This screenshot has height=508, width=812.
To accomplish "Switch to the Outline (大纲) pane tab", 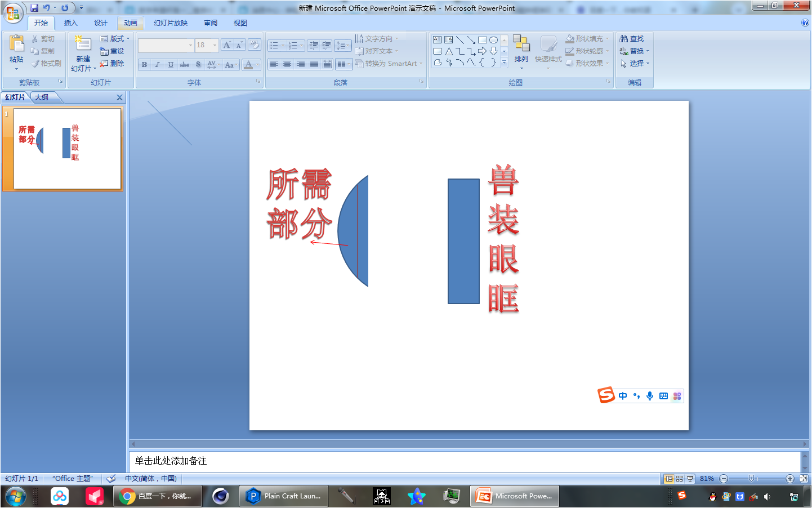I will click(x=42, y=97).
